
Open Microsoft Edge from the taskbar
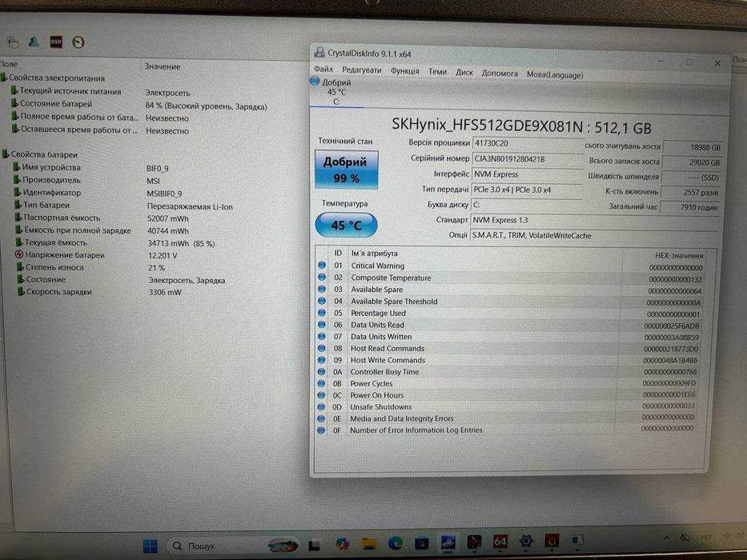[x=395, y=542]
